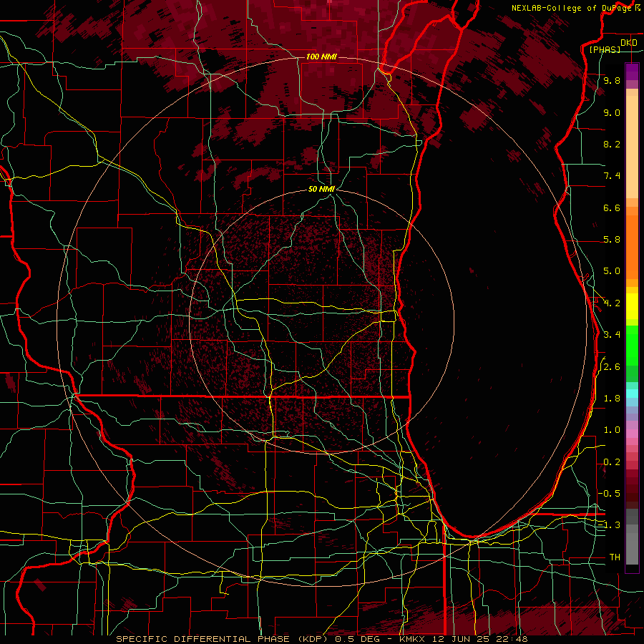Click the 1.8 scale value

pyautogui.click(x=612, y=399)
